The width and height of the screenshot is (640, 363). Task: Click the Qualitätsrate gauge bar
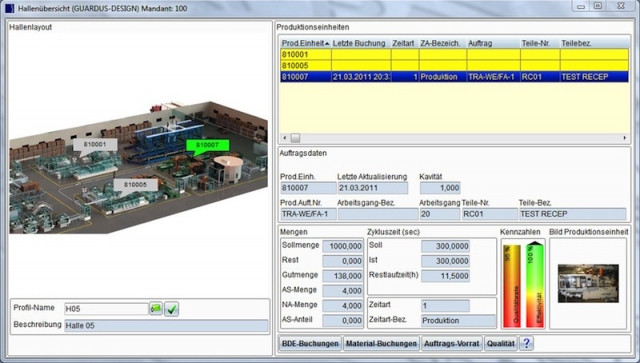(511, 285)
